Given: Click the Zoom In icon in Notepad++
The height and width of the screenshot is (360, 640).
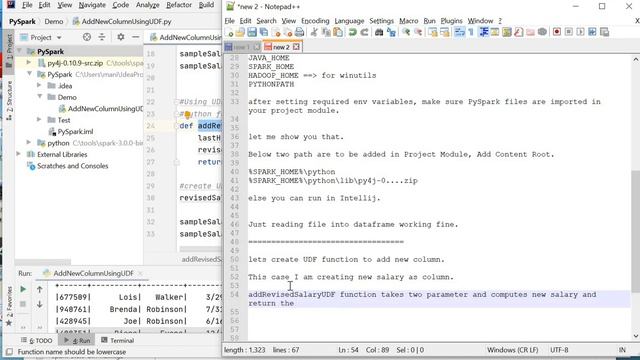Looking at the screenshot, I should (x=406, y=32).
